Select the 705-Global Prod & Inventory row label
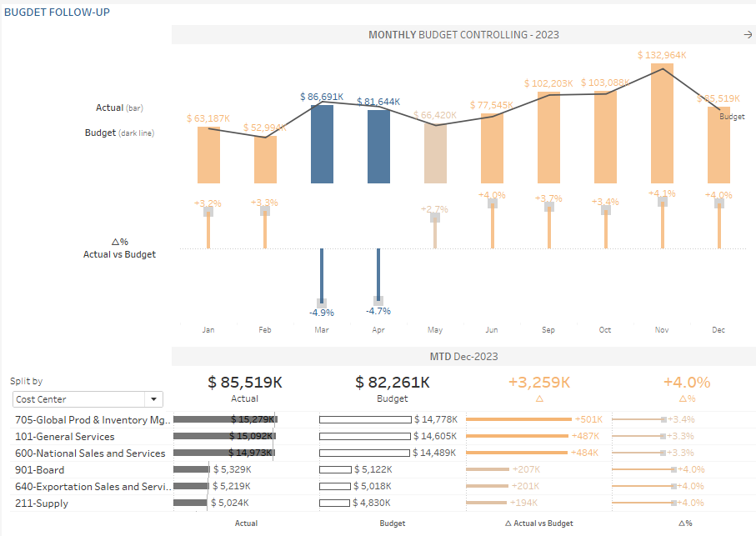Screen dimensions: 756x536 click(x=93, y=420)
